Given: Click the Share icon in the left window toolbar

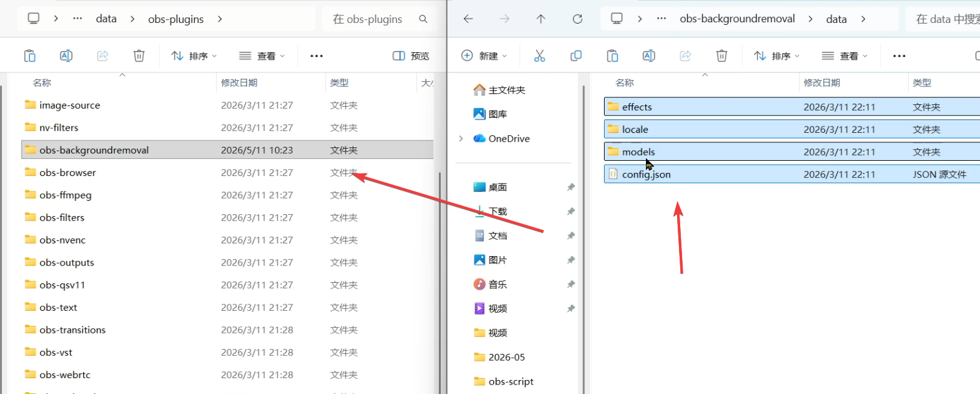Looking at the screenshot, I should point(103,56).
